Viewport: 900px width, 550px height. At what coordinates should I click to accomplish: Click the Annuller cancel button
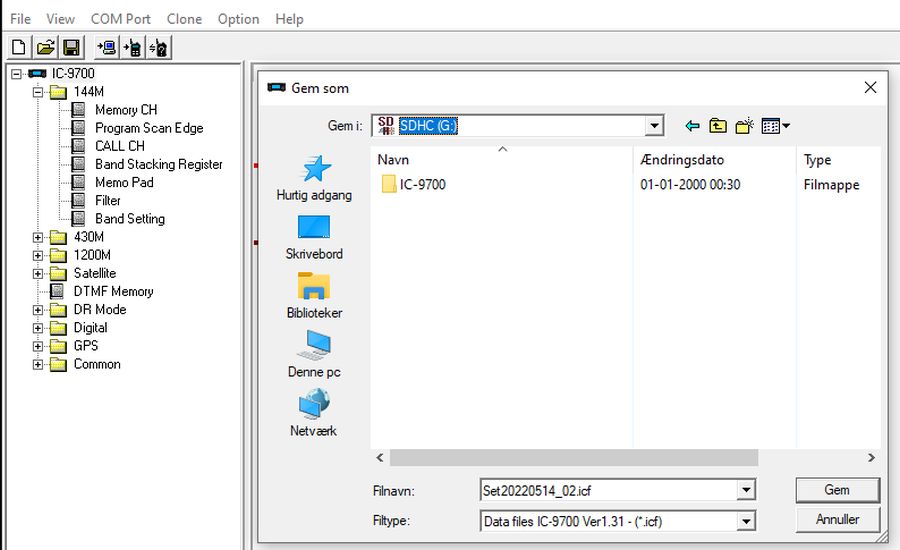click(x=837, y=520)
